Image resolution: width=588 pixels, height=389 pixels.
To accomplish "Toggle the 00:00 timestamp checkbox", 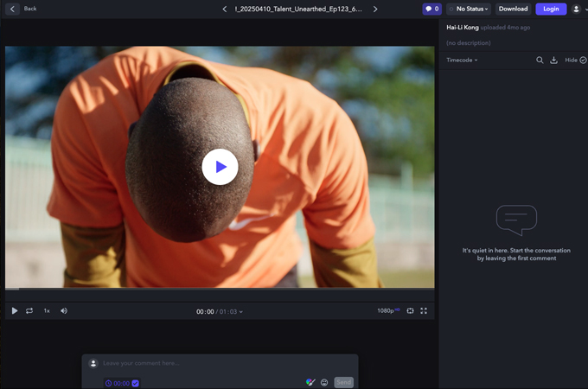I will 136,383.
